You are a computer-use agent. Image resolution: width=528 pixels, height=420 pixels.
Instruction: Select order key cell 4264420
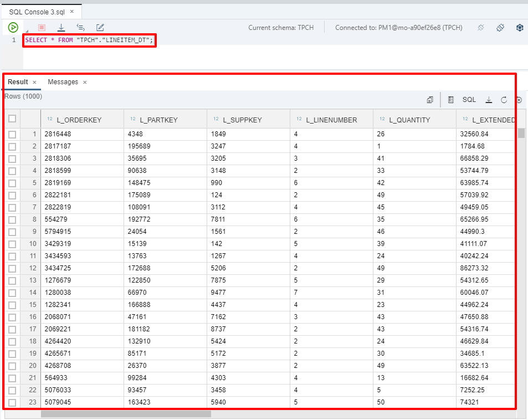coord(82,341)
